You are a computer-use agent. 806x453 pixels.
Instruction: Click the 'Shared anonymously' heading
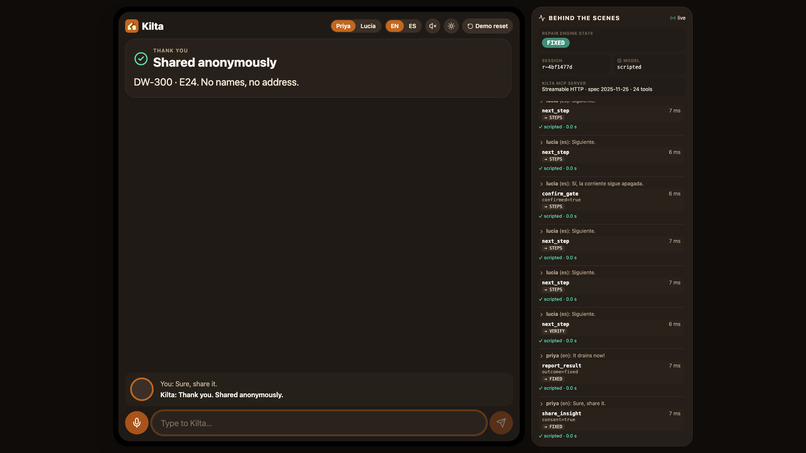click(x=215, y=62)
